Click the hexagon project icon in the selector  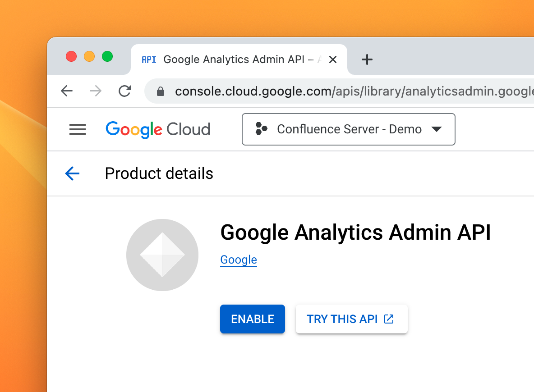[x=261, y=129]
